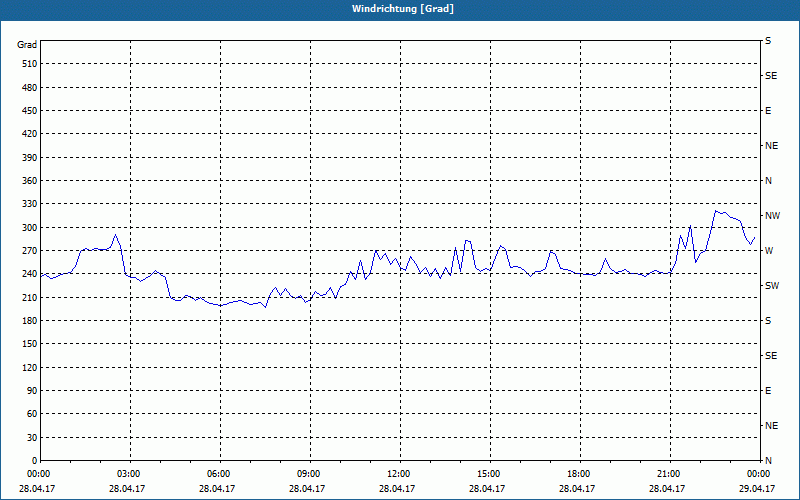Click the N compass label level with 360
The width and height of the screenshot is (800, 500).
click(768, 181)
